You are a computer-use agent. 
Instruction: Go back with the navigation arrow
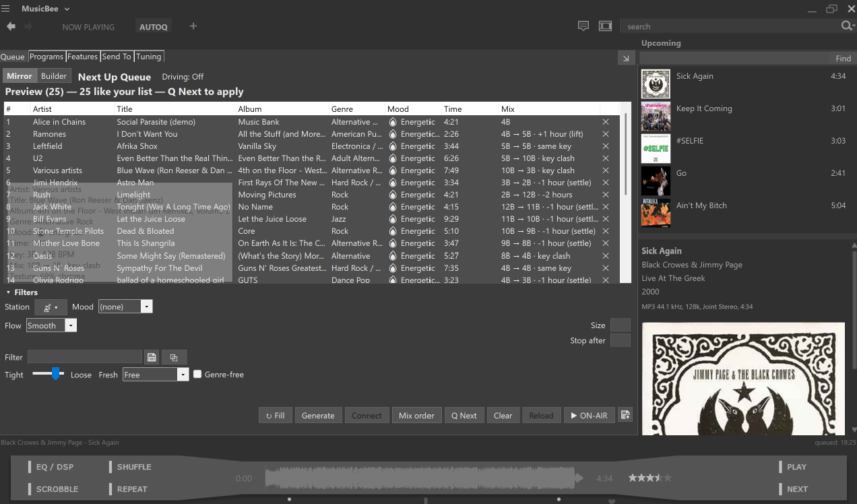[x=11, y=26]
